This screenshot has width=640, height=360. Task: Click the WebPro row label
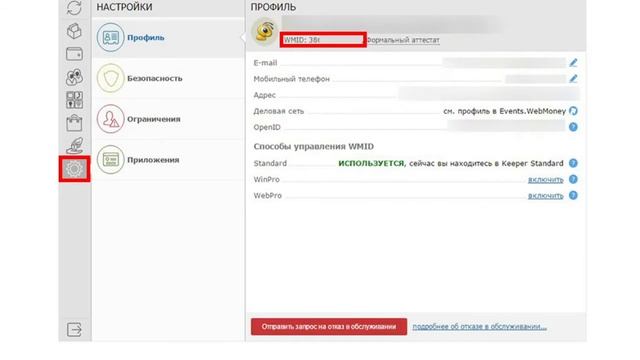[268, 196]
